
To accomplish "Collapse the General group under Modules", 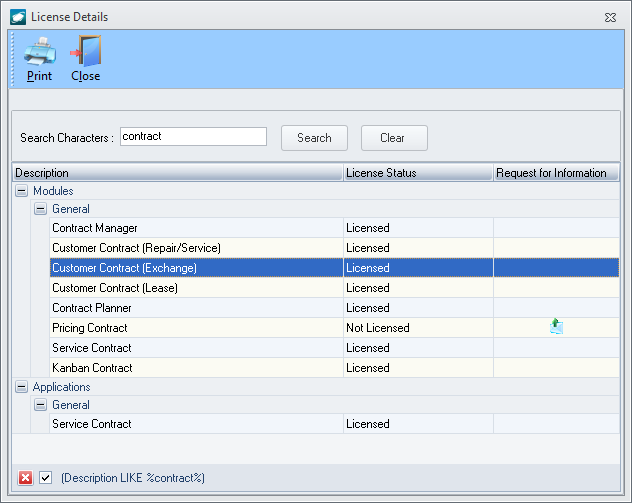I will pos(40,209).
